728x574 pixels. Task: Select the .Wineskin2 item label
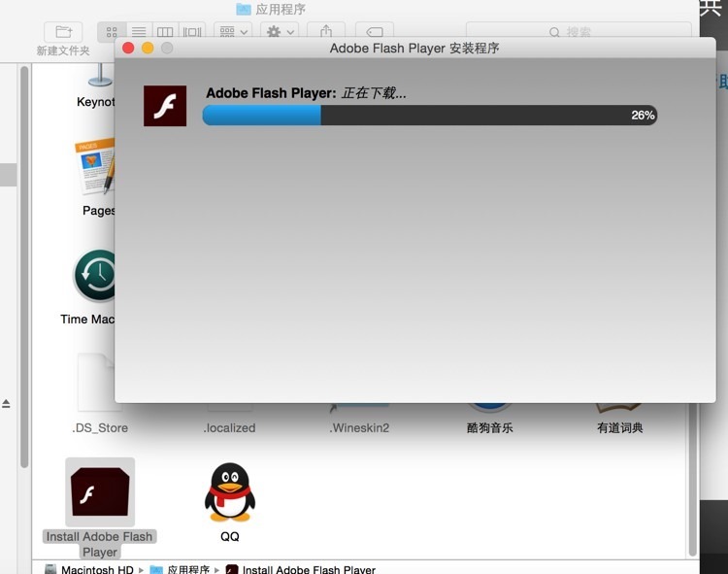(359, 427)
